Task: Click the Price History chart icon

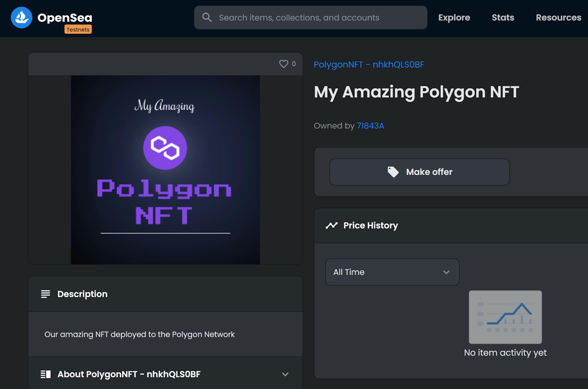Action: point(331,225)
